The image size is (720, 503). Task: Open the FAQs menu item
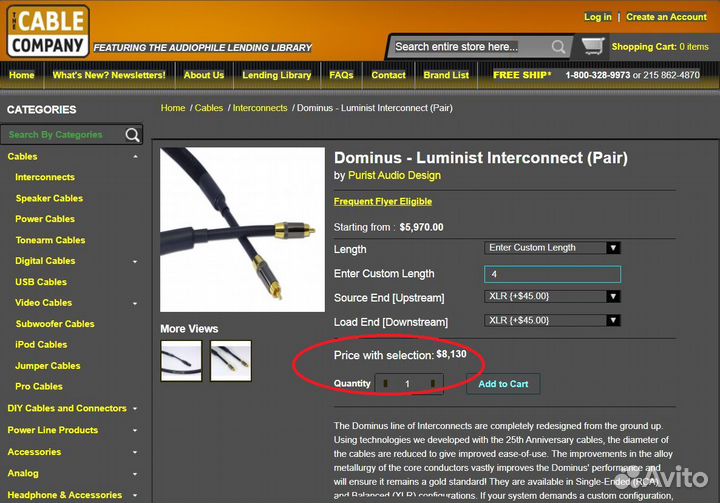[x=341, y=75]
